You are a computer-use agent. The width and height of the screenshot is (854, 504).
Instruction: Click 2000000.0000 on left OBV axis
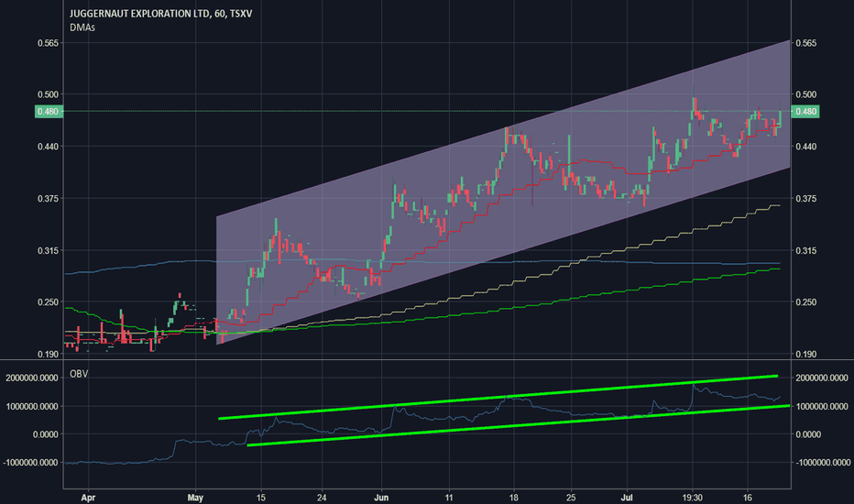[x=31, y=378]
